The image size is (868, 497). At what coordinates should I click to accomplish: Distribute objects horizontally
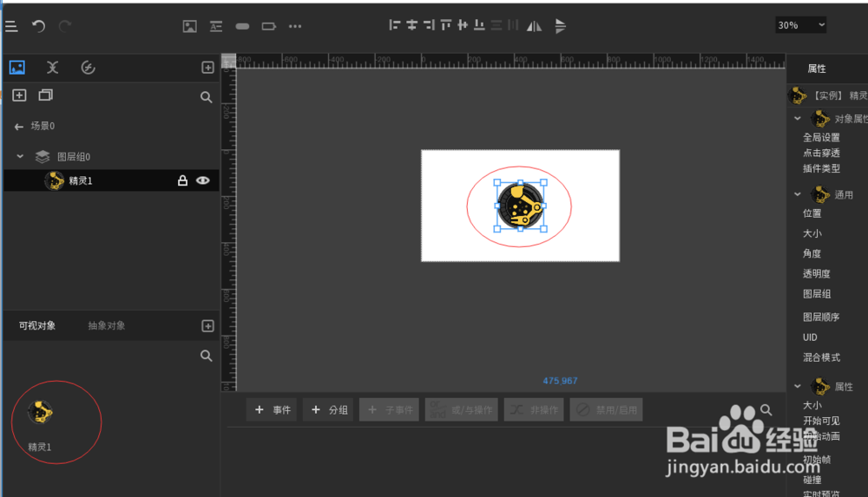click(x=513, y=25)
